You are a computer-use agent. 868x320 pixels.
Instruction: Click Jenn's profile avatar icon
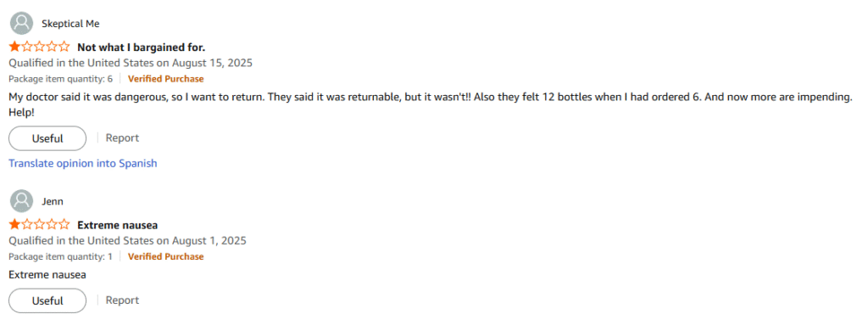(x=21, y=201)
